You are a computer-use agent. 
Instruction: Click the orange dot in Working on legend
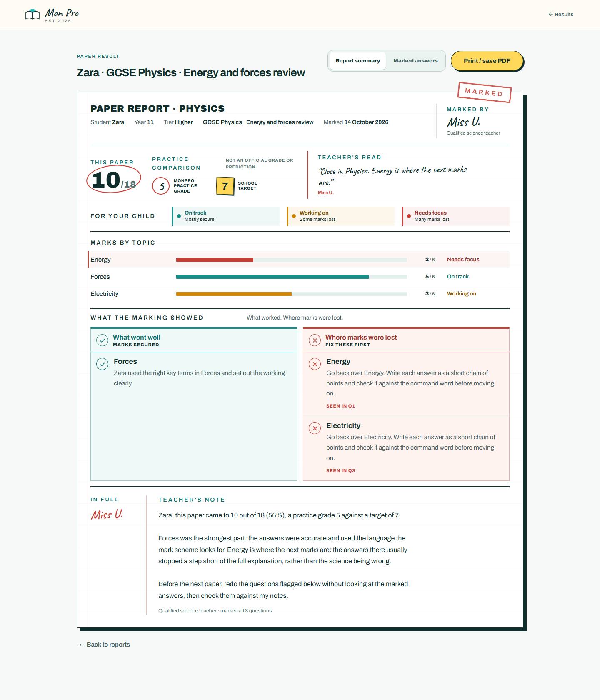294,216
